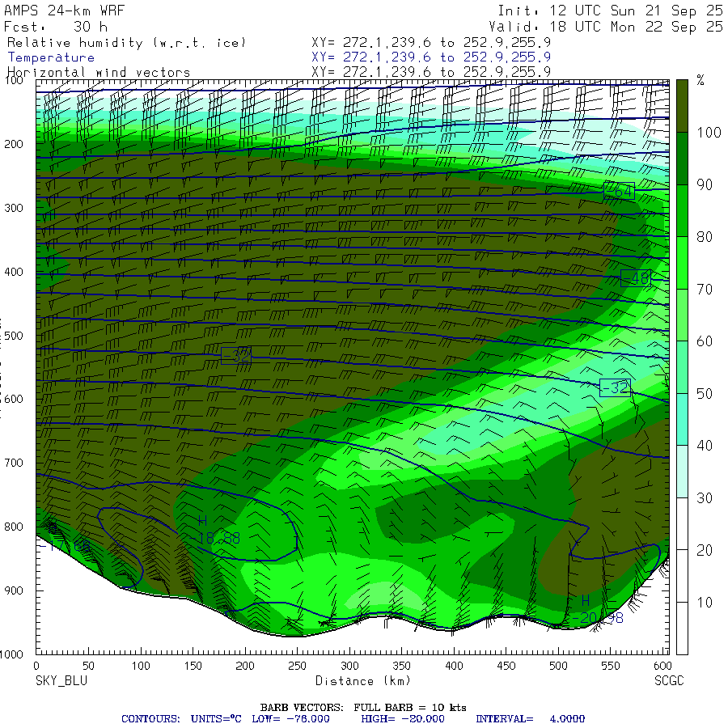Click the '10' colorbar label

tap(705, 603)
